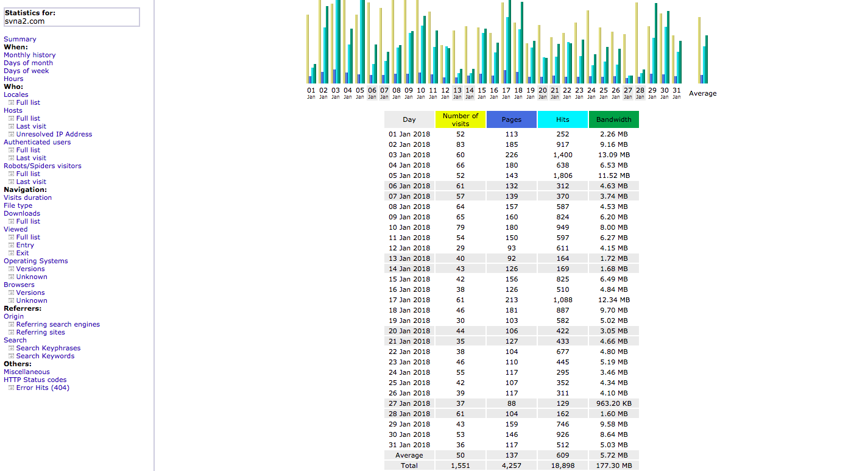Image resolution: width=868 pixels, height=471 pixels.
Task: Click the icon beside Referring sites
Action: [x=11, y=332]
